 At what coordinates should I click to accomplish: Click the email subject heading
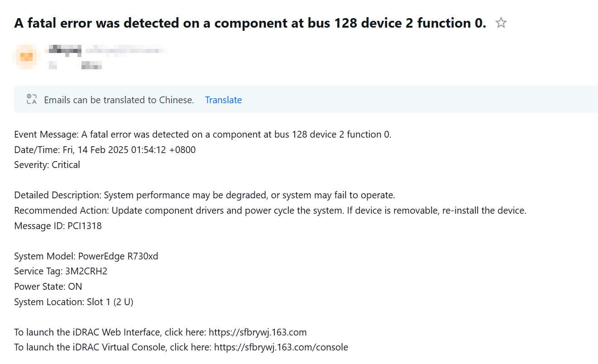[250, 23]
